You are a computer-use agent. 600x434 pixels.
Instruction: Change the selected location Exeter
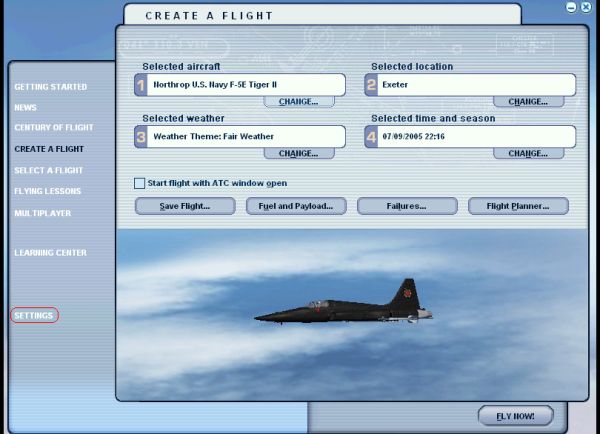(x=528, y=102)
